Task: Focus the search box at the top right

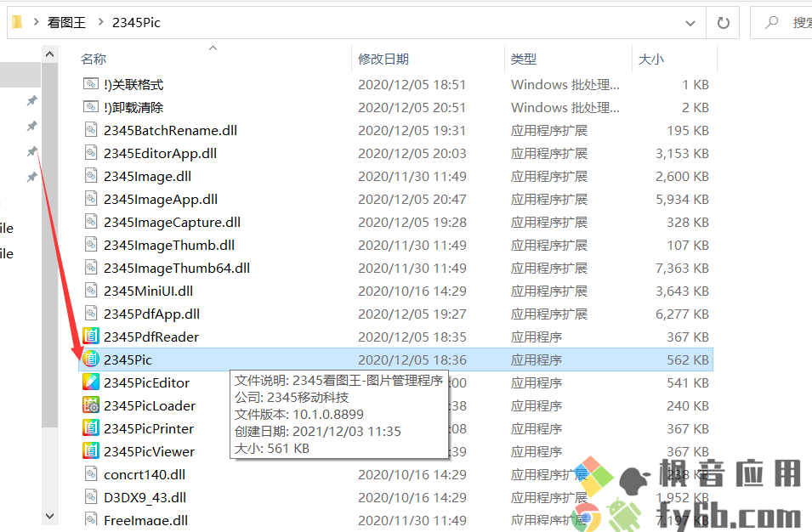Action: [782, 23]
